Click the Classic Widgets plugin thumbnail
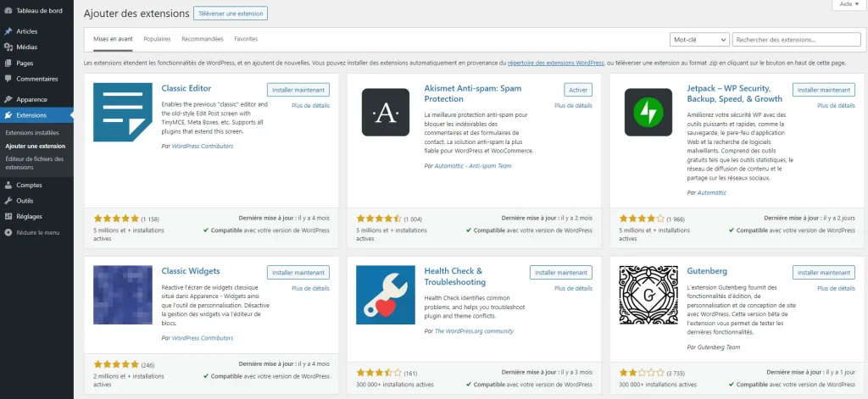This screenshot has height=399, width=868. point(123,295)
